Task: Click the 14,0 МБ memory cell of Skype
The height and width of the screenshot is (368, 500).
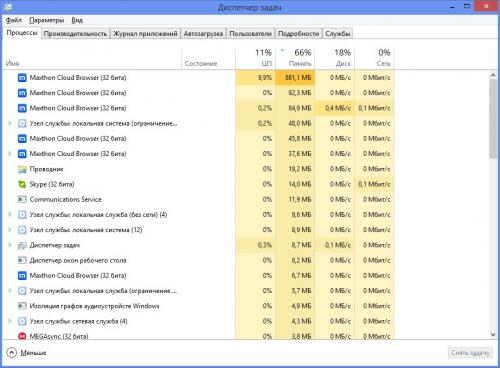Action: (295, 184)
